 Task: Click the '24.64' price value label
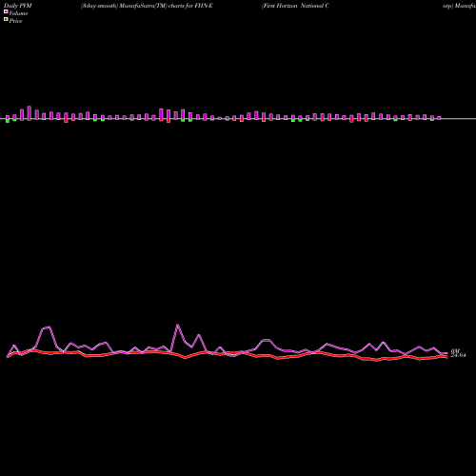point(458,355)
